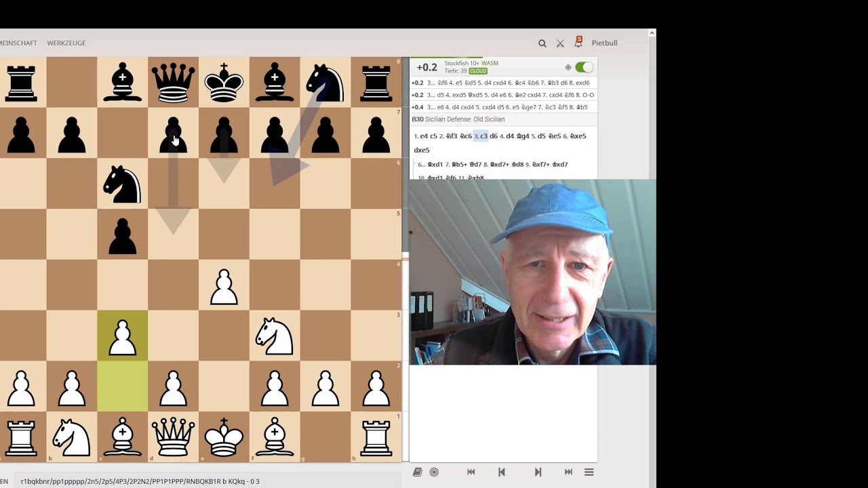Select the white bishop on c1
868x488 pixels.
pyautogui.click(x=123, y=437)
